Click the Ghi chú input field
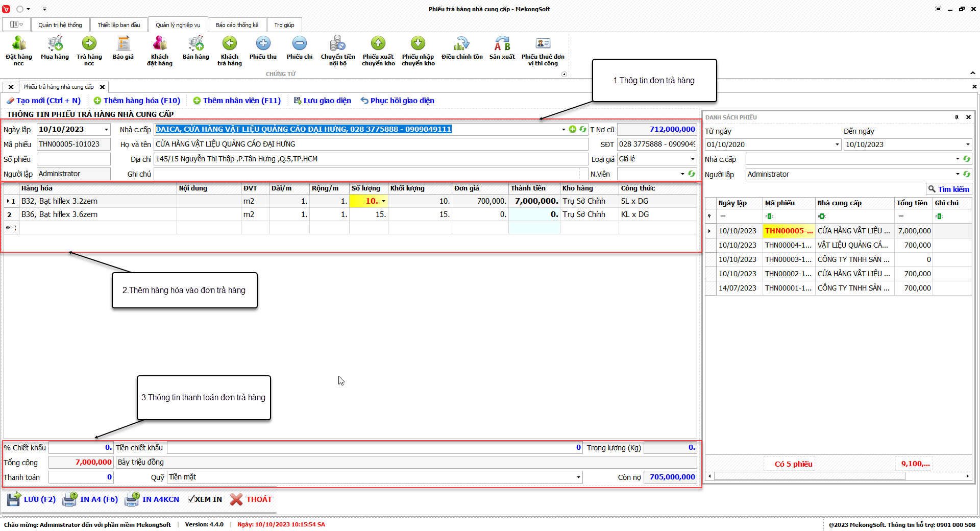 coord(367,174)
